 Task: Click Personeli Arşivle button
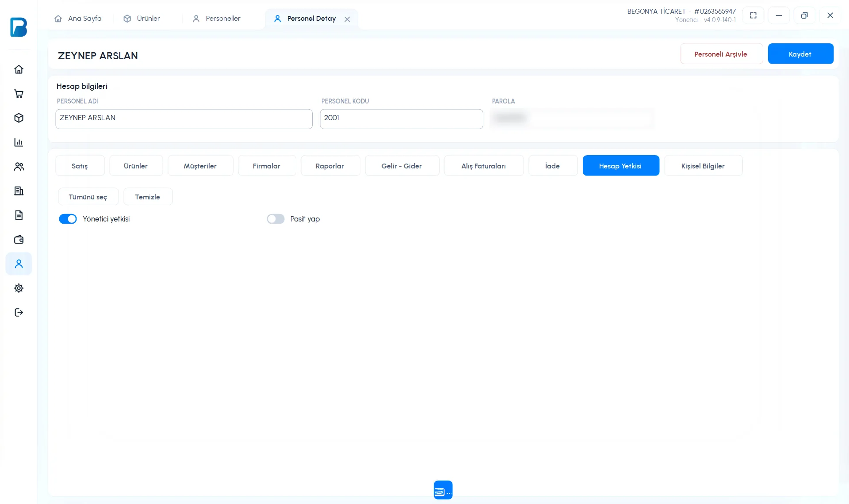click(721, 54)
